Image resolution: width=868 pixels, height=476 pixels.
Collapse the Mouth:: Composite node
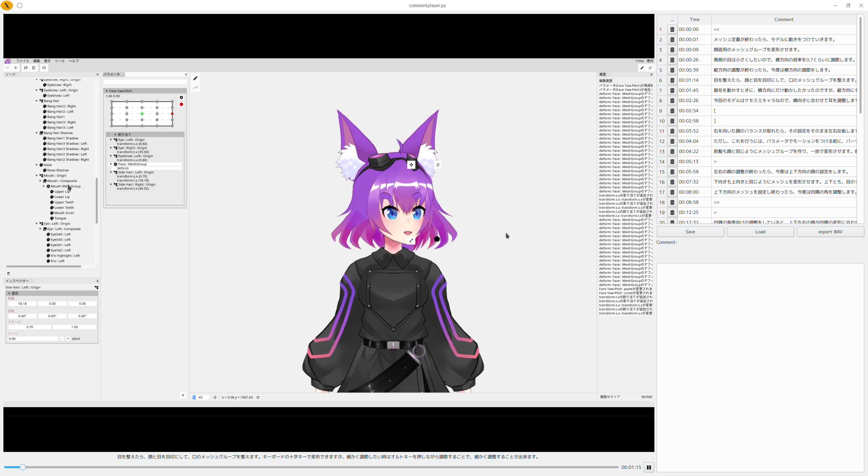click(40, 181)
